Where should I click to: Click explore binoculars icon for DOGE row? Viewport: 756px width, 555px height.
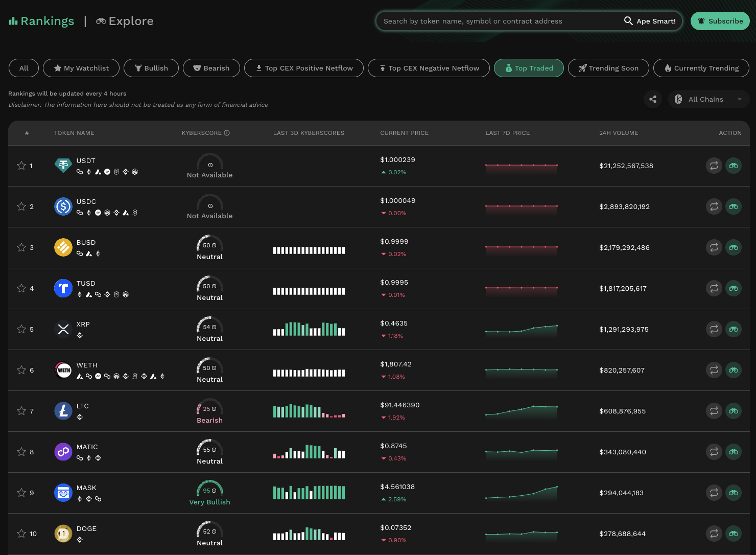[x=734, y=534]
